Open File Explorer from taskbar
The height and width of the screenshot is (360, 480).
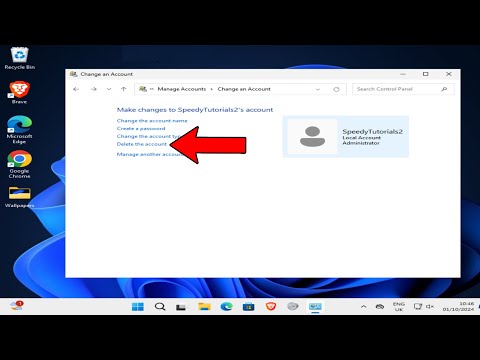point(204,306)
